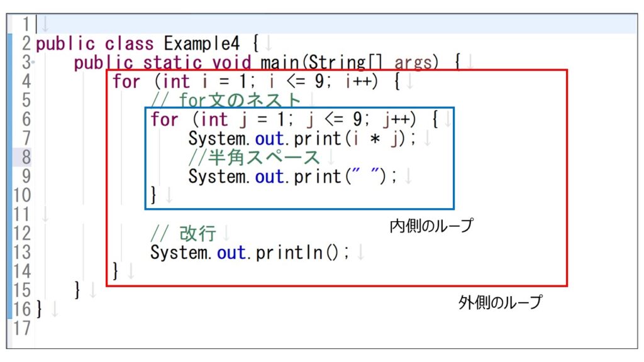Click the closing brace on line 16

[39, 309]
